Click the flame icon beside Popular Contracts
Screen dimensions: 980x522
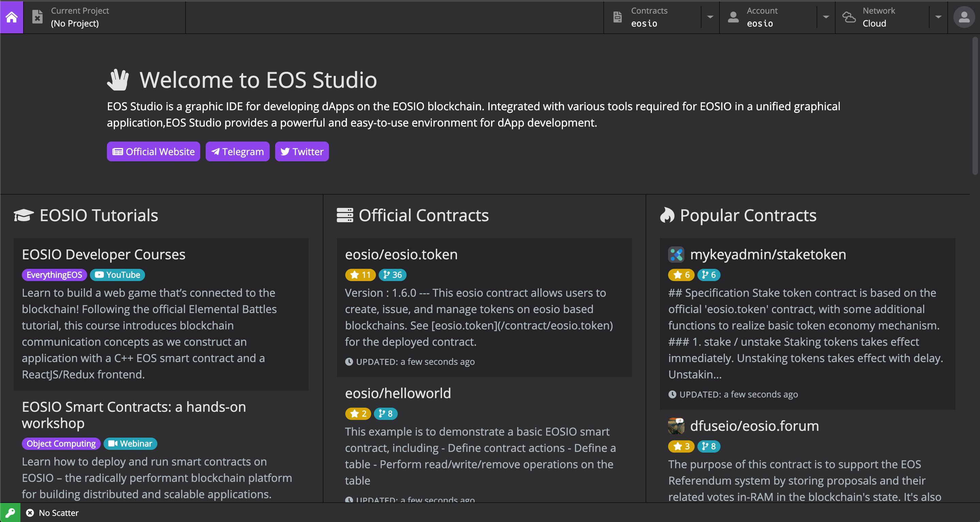click(x=667, y=215)
